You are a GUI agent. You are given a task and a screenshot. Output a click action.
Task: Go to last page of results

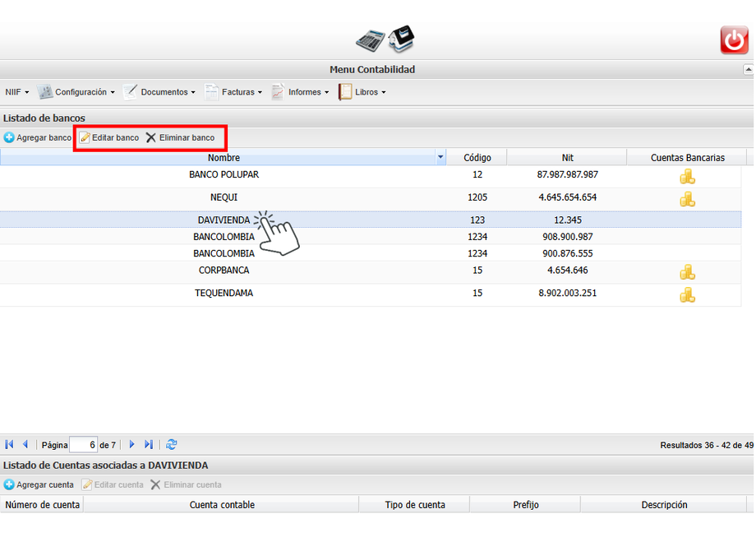click(149, 444)
